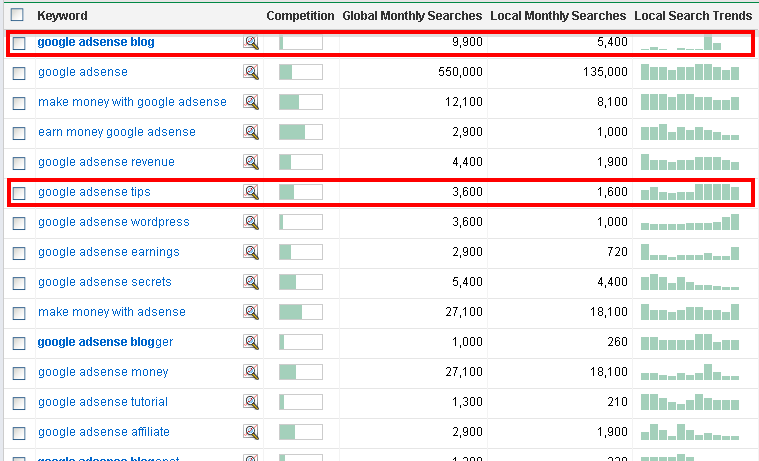Click trend chart for google adsense wordpress
Screen dimensions: 759x461
(x=690, y=222)
